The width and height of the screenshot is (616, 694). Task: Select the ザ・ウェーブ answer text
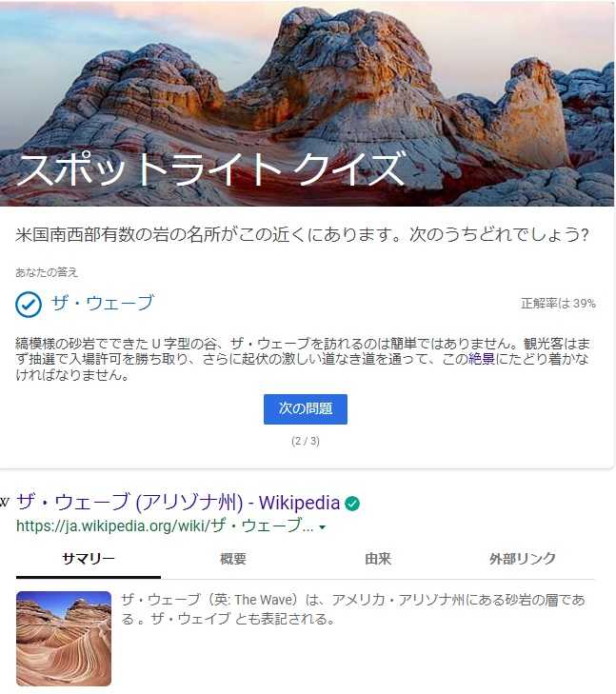[x=102, y=303]
